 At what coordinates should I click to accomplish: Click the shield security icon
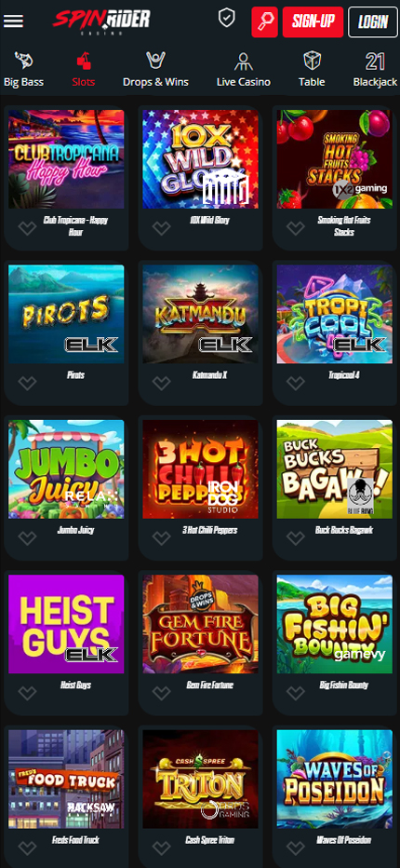click(226, 19)
